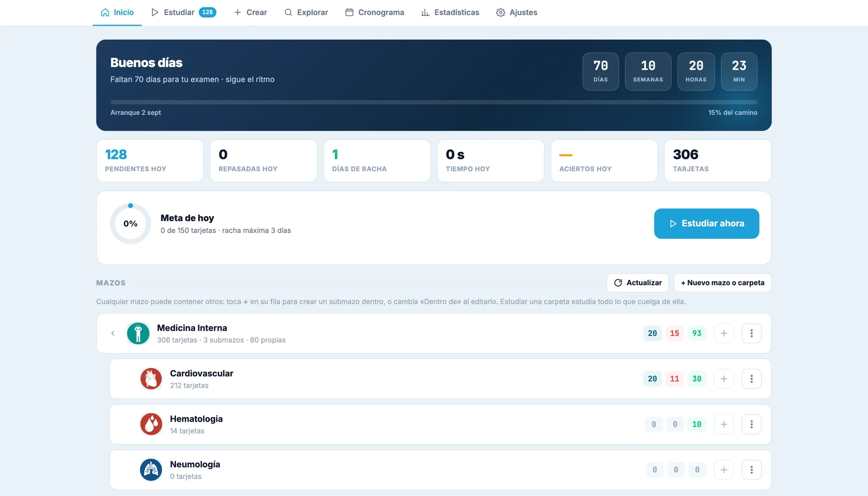Click the 128 badge on Estudiar
Viewport: 868px width, 496px height.
click(x=207, y=13)
